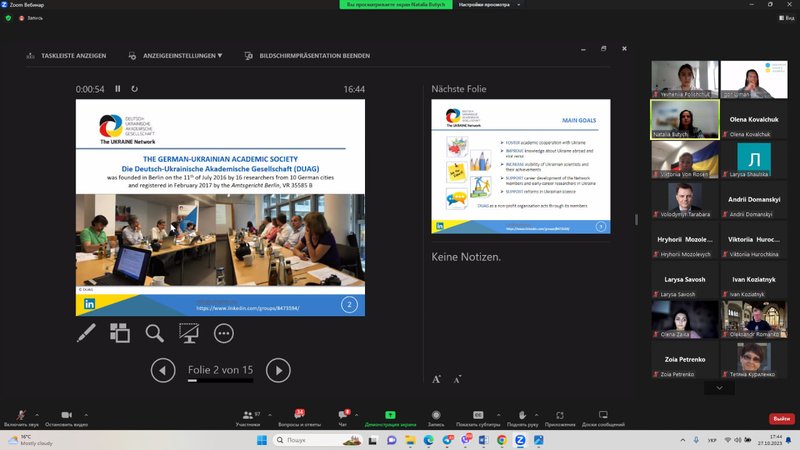Image resolution: width=800 pixels, height=450 pixels.
Task: Select Viktoria Von Rosen video tile
Action: pyautogui.click(x=685, y=159)
